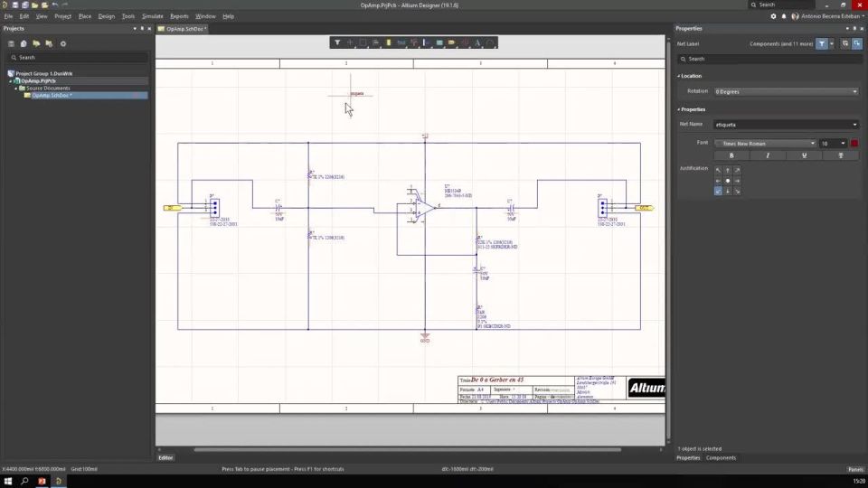868x488 pixels.
Task: Toggle select-from-list cursor icon in Properties
Action: point(845,43)
